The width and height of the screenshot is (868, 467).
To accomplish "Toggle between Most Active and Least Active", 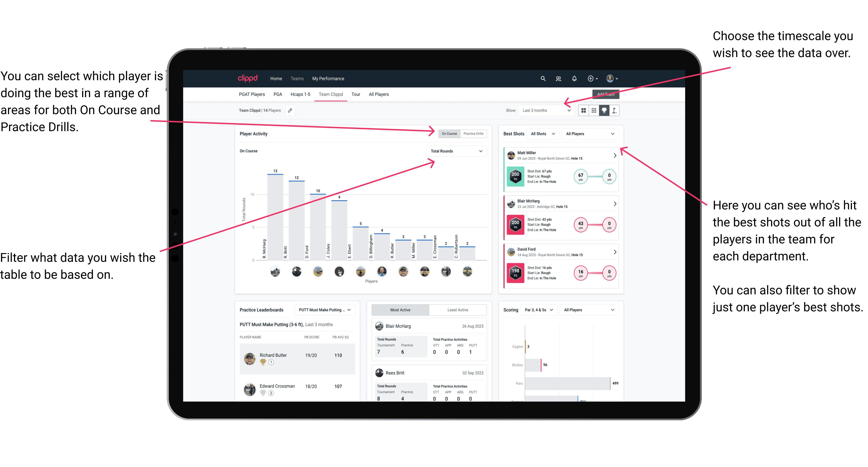I will pyautogui.click(x=457, y=311).
